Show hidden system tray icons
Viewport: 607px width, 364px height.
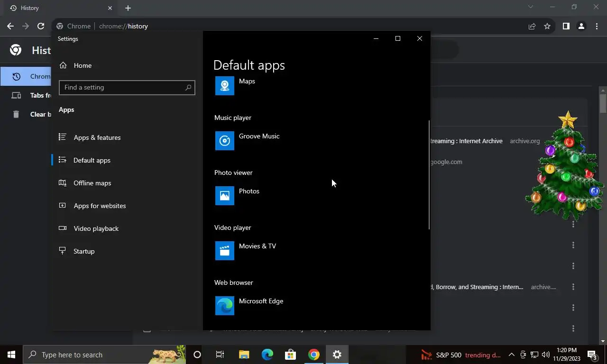click(x=511, y=355)
